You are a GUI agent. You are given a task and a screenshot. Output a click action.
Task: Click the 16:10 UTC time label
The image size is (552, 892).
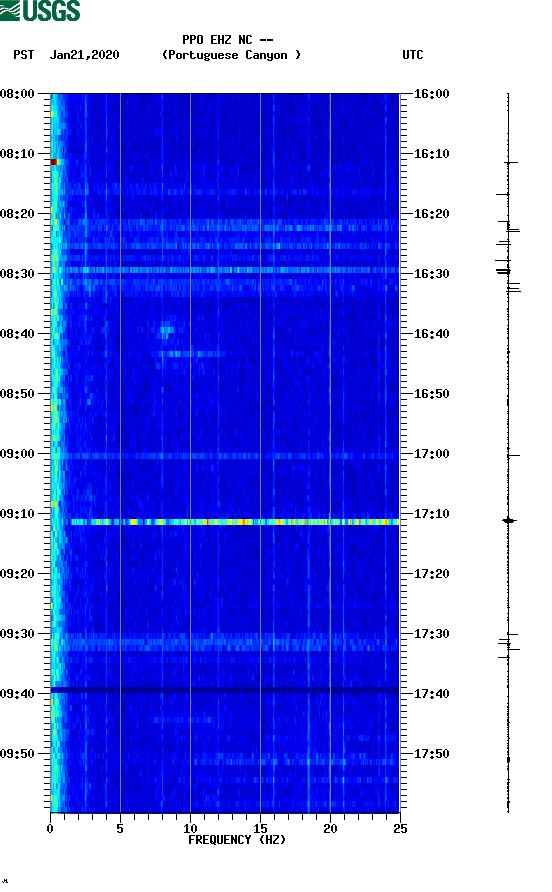431,154
